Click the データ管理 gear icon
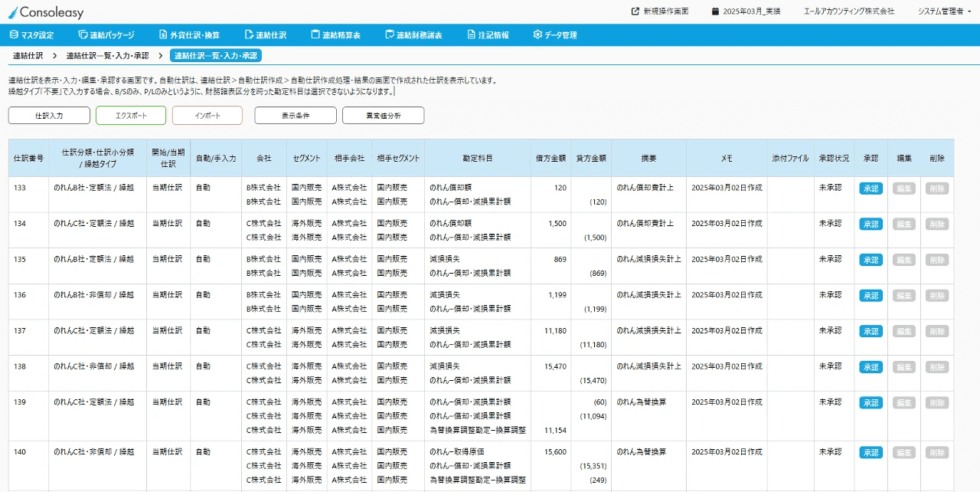Viewport: 980px width, 492px height. pyautogui.click(x=537, y=34)
